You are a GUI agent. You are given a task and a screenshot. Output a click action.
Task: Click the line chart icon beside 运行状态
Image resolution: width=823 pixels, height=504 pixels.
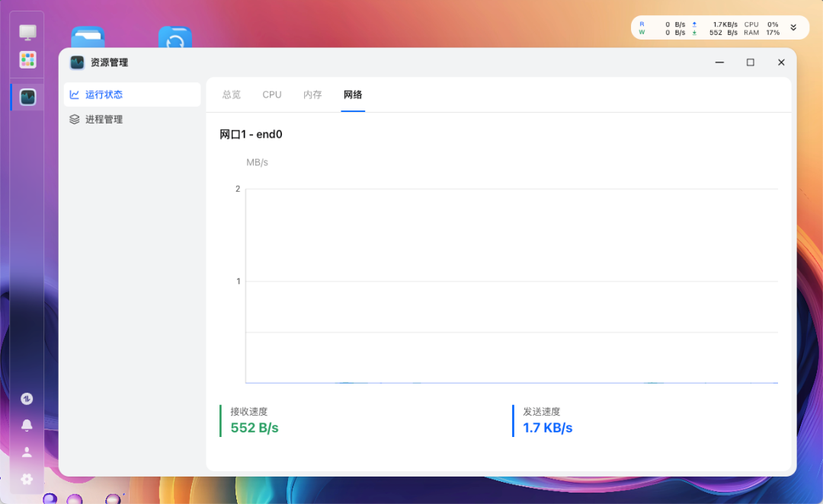click(74, 94)
